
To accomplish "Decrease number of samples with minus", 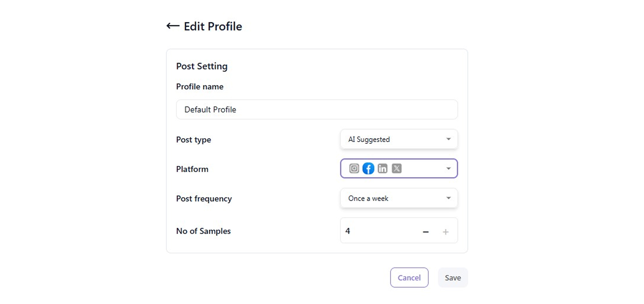I will [x=426, y=232].
